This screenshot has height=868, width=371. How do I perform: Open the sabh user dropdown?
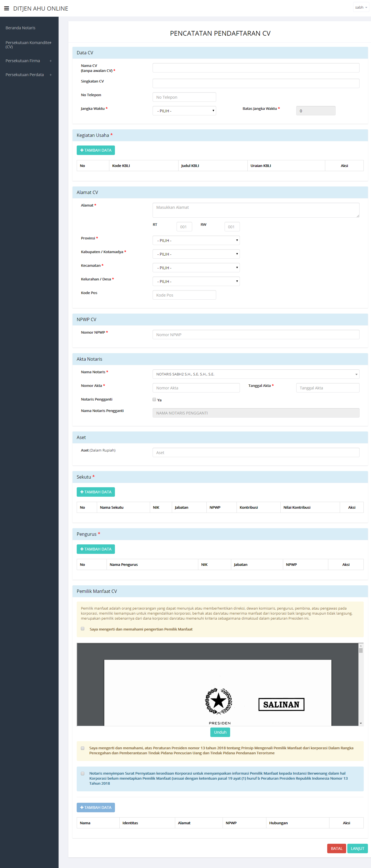point(361,8)
